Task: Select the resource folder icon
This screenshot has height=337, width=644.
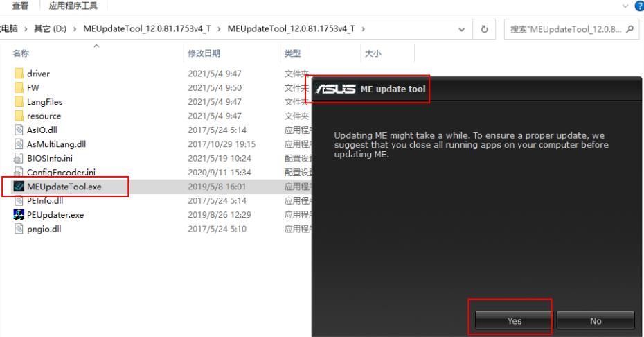Action: pos(19,116)
